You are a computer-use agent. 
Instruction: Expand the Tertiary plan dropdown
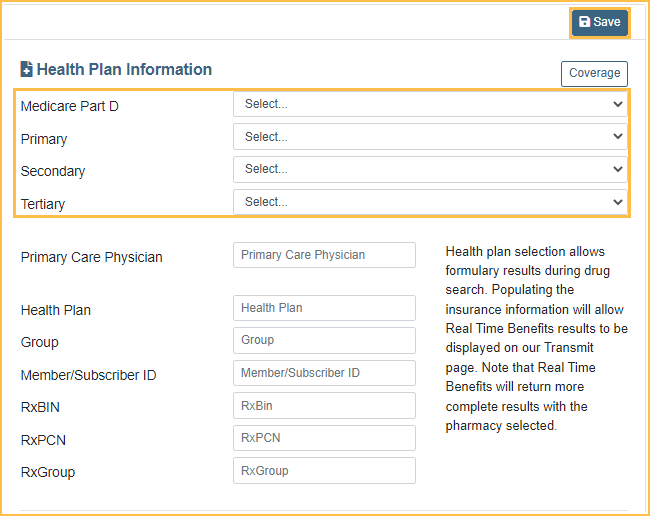pyautogui.click(x=430, y=202)
